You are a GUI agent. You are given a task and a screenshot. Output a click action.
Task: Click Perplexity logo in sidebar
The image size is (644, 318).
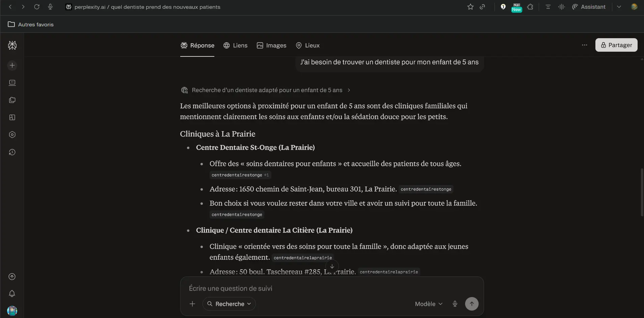click(12, 45)
